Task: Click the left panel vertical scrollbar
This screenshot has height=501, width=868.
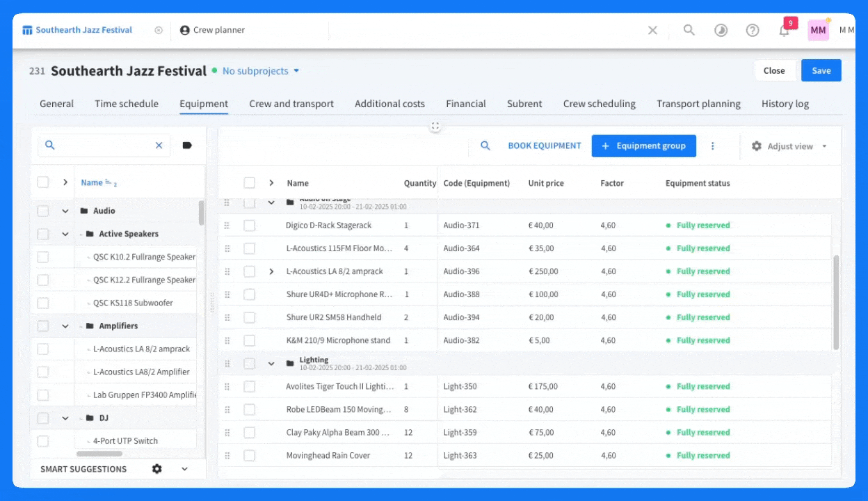Action: (x=202, y=213)
